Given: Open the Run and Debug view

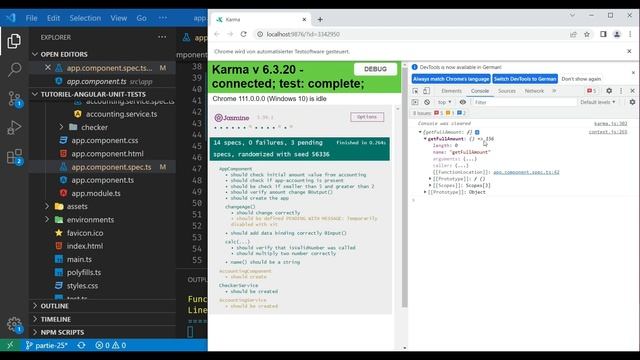Looking at the screenshot, I should click(14, 128).
